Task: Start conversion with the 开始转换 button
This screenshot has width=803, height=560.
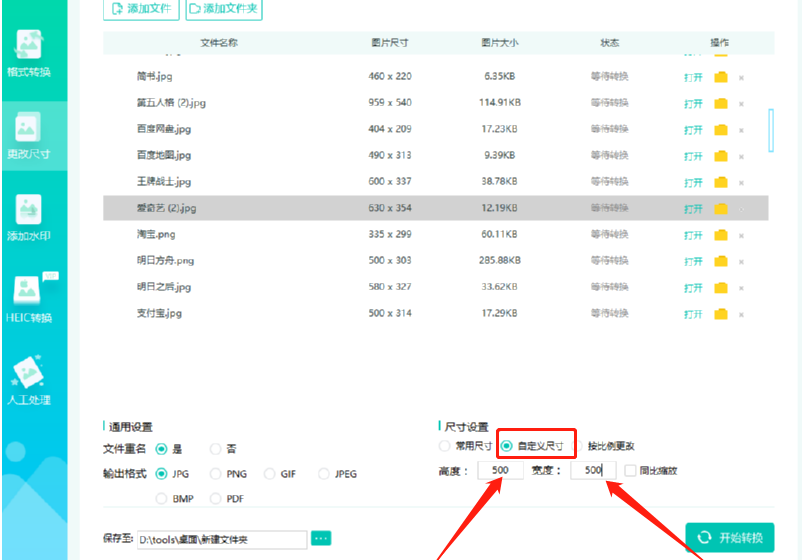Action: click(x=730, y=537)
